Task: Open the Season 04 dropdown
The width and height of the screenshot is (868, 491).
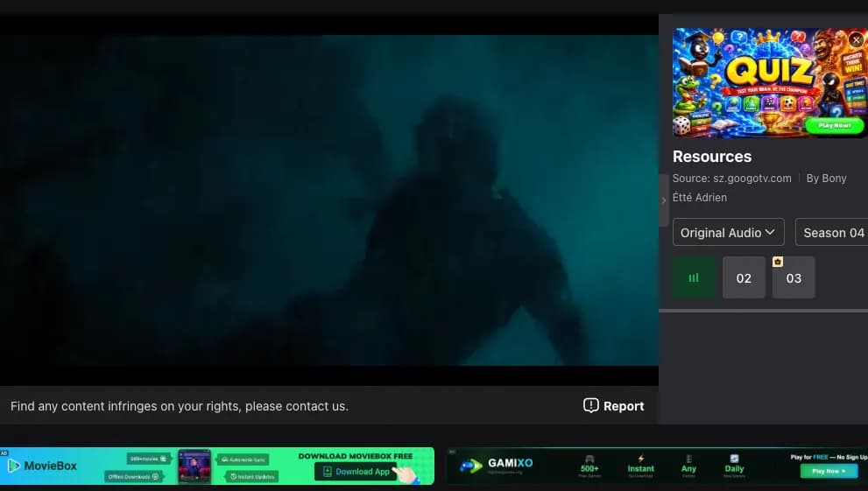Action: click(831, 232)
